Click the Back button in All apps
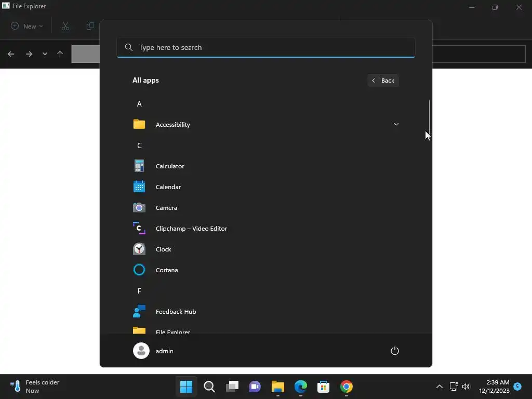 (383, 81)
